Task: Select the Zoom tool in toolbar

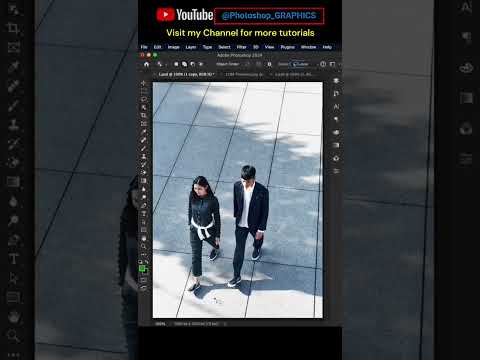Action: tap(144, 246)
